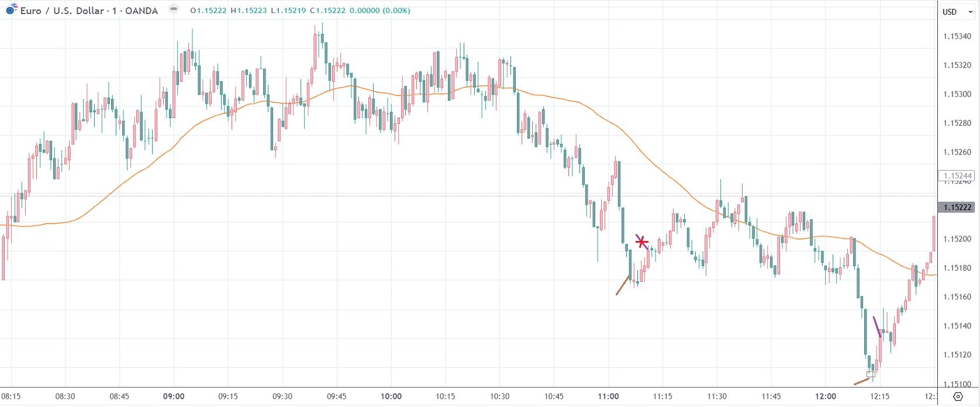Click the 11:15 time axis label
Viewport: 980px width, 407px height.
click(662, 396)
